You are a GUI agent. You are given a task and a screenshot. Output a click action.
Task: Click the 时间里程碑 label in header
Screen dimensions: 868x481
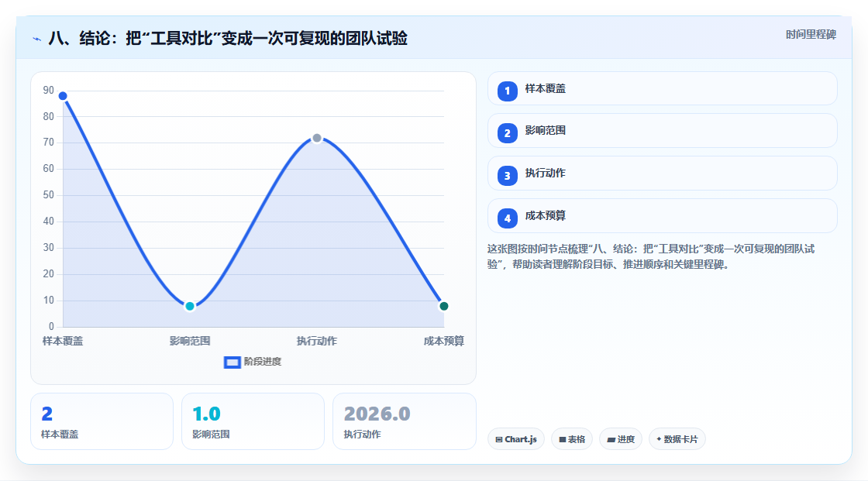click(x=811, y=34)
